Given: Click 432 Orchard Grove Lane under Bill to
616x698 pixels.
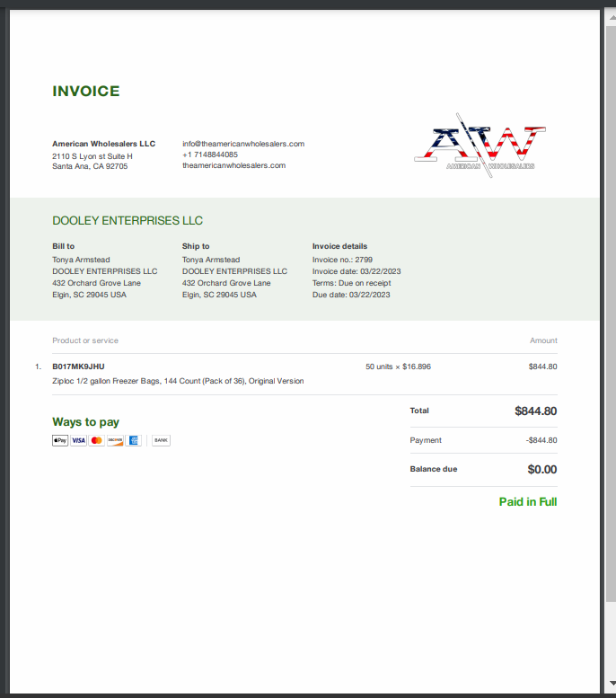Looking at the screenshot, I should (x=97, y=283).
